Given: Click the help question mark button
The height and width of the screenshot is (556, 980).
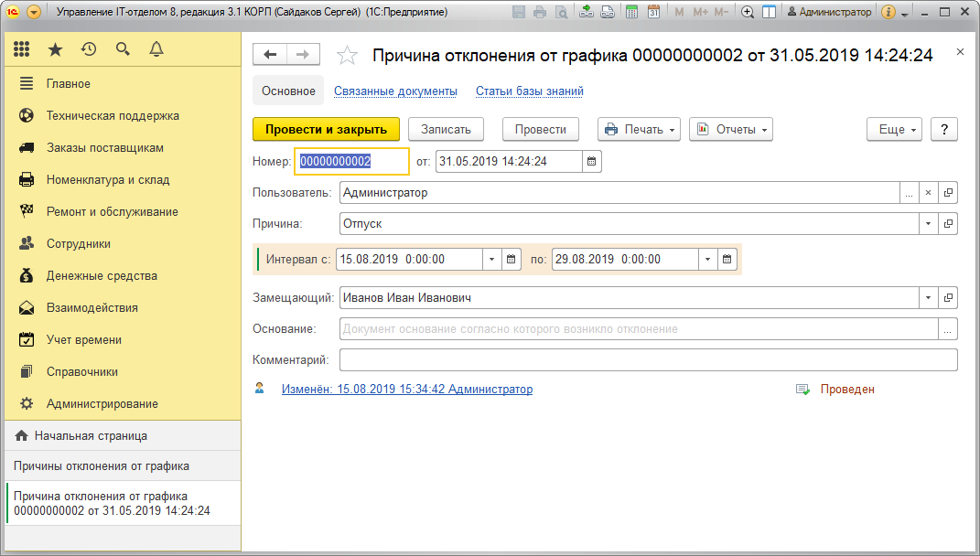Looking at the screenshot, I should [943, 129].
